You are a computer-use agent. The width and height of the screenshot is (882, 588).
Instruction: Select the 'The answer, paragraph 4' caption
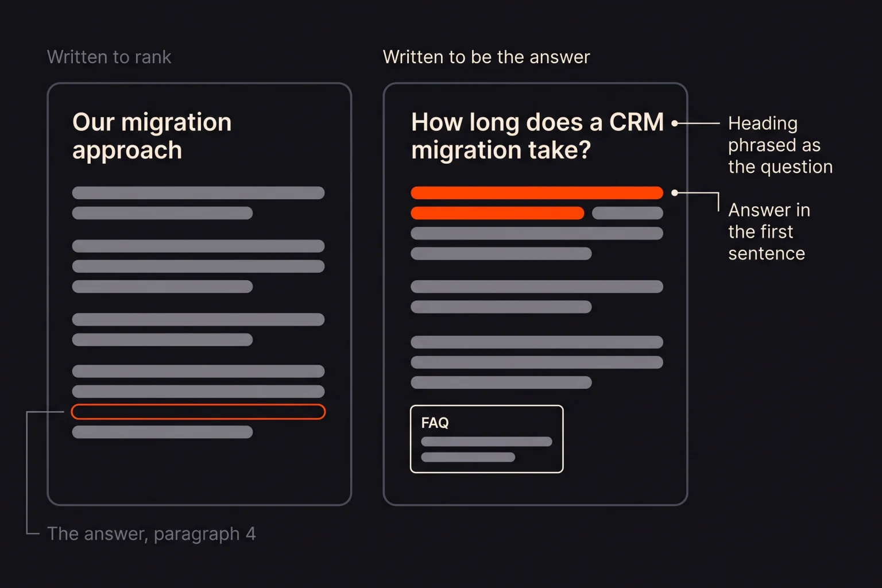pos(152,534)
